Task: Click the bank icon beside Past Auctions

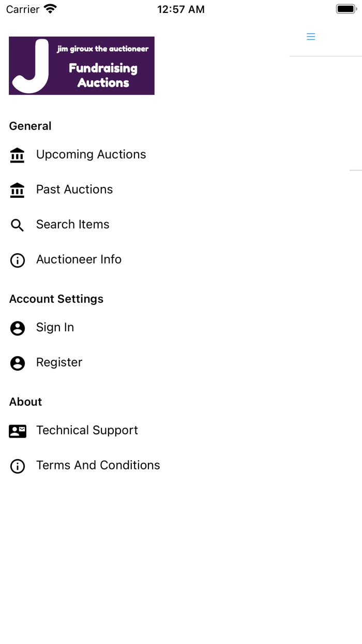Action: [x=17, y=190]
